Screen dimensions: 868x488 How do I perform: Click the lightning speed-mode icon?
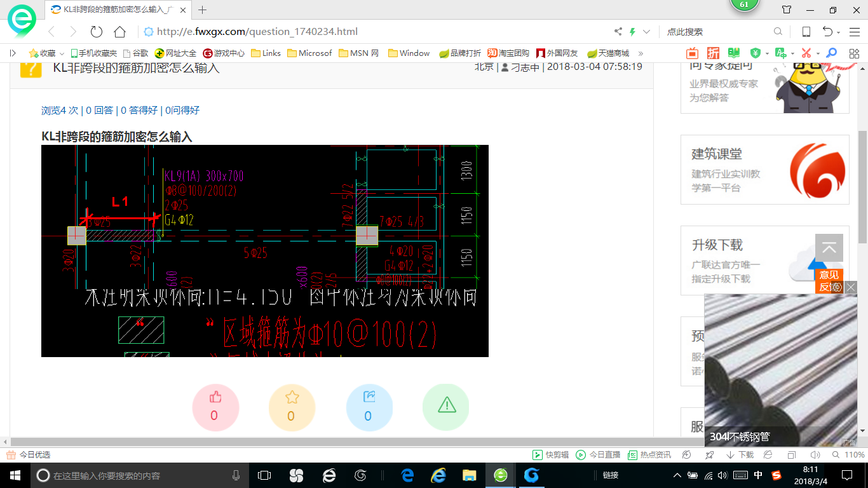(632, 32)
